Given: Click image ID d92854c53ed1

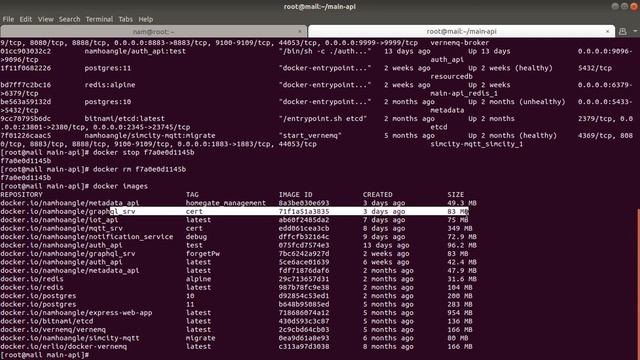Looking at the screenshot, I should tap(304, 296).
